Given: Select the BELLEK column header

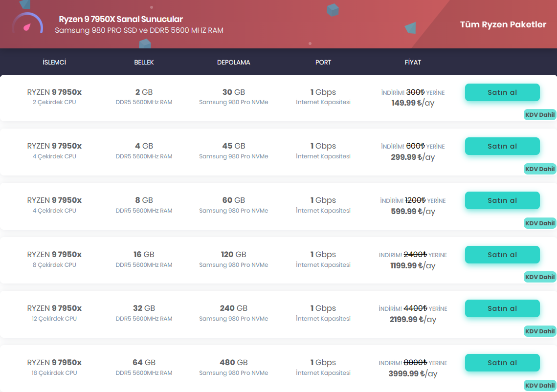Looking at the screenshot, I should click(x=144, y=63).
